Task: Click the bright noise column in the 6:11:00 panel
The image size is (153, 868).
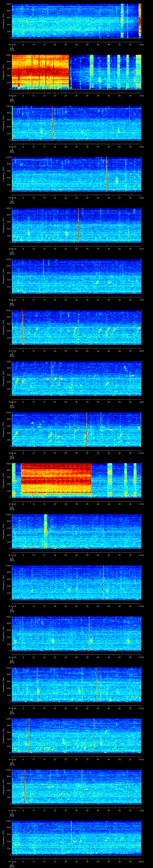Action: tap(46, 532)
